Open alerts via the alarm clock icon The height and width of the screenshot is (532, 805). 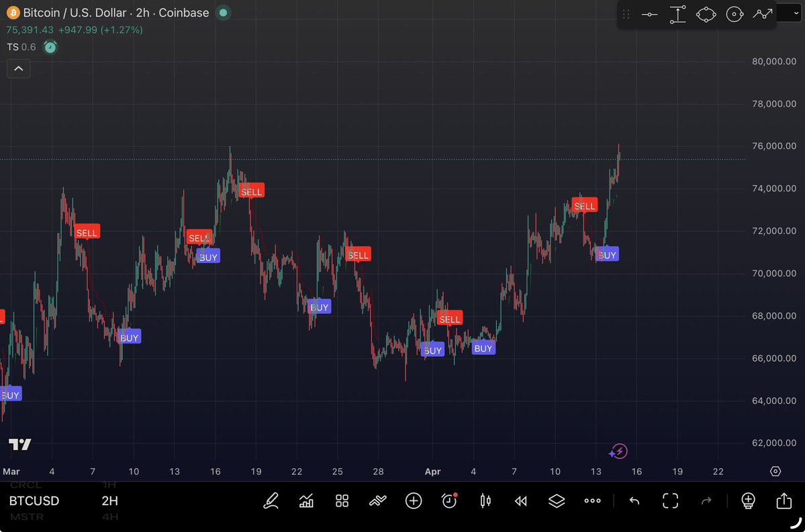pos(449,500)
